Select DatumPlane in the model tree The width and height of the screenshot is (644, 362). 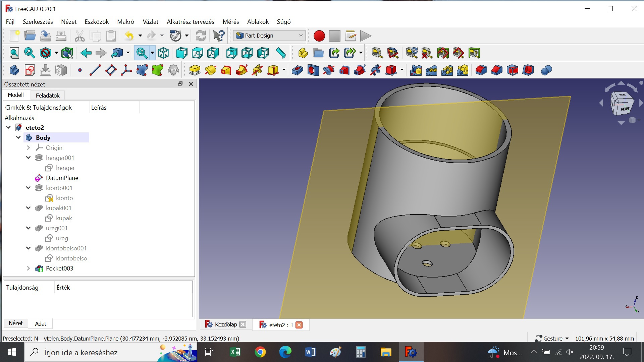point(62,178)
